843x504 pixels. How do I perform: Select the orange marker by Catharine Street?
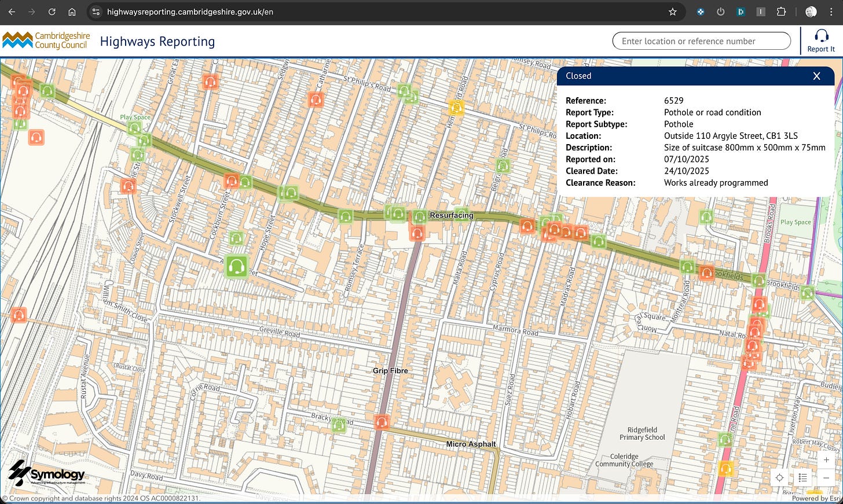(316, 100)
